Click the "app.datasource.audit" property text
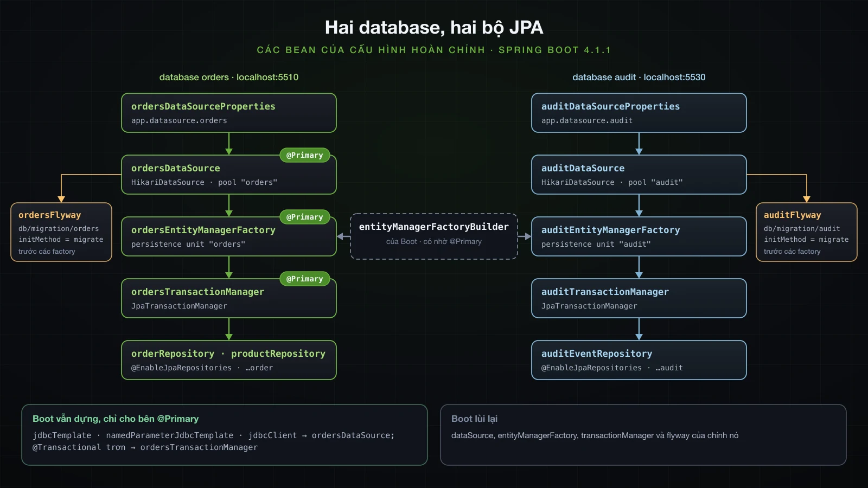868x488 pixels. pos(587,120)
